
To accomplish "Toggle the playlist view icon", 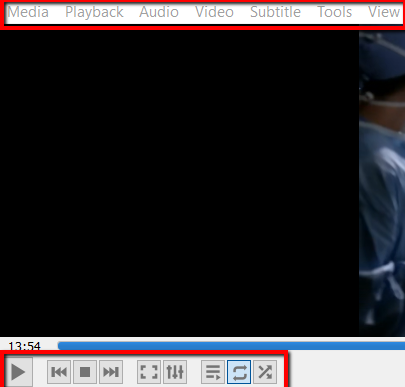I will click(213, 372).
